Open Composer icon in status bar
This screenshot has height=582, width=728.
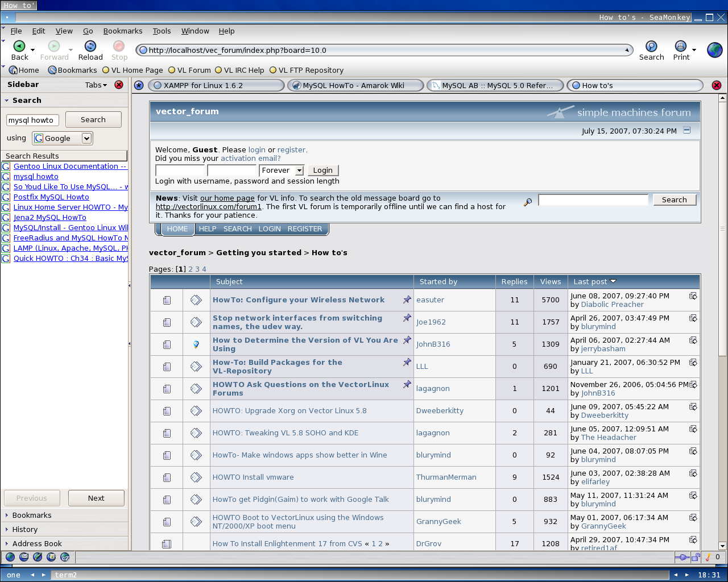(x=38, y=557)
